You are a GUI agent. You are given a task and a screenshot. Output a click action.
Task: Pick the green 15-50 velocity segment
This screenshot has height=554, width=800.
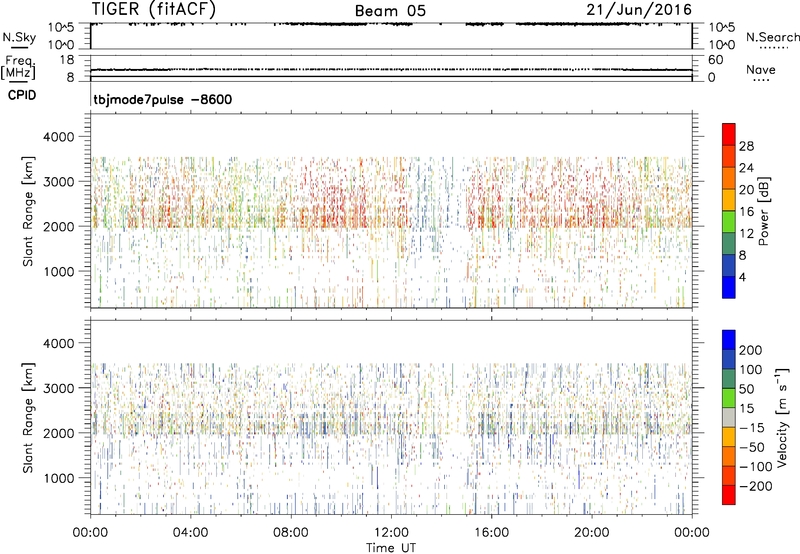tap(729, 398)
